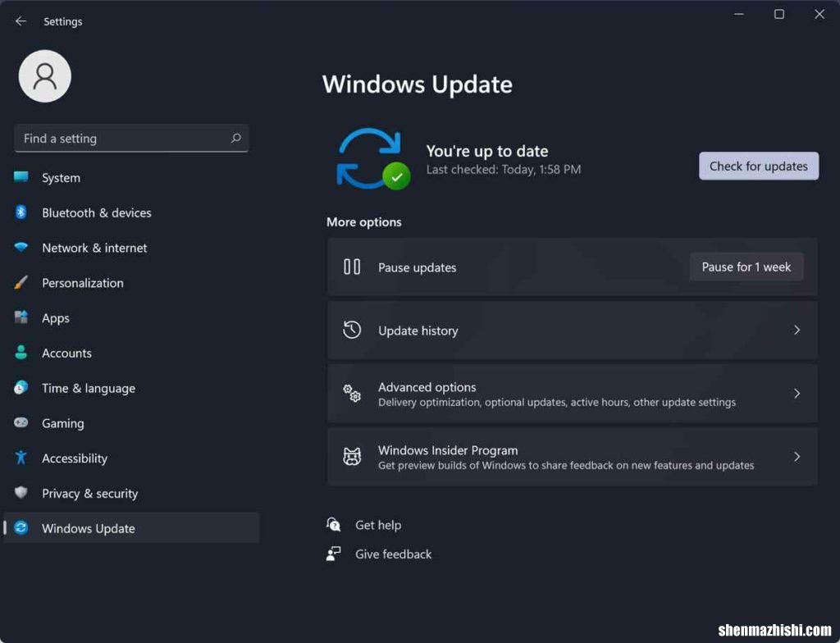Open Time & language settings
The height and width of the screenshot is (643, 840).
131,388
